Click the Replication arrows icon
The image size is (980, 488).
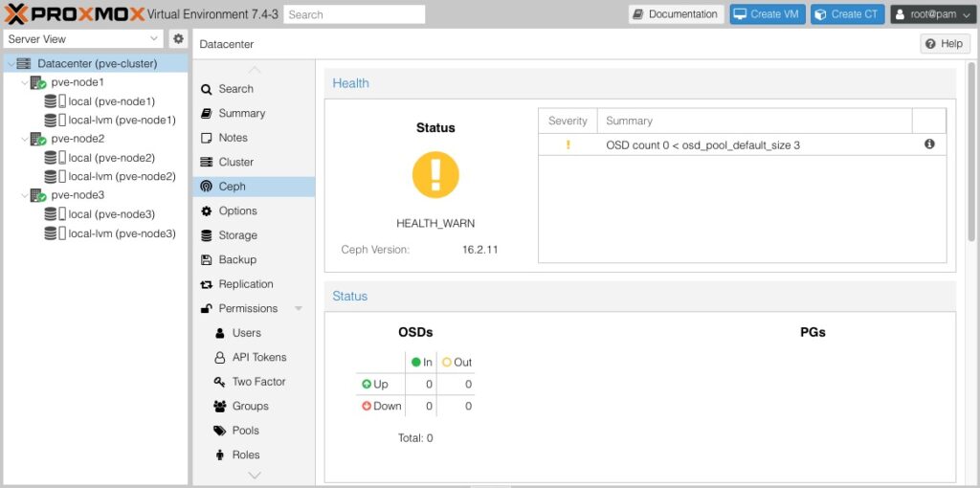pos(207,284)
